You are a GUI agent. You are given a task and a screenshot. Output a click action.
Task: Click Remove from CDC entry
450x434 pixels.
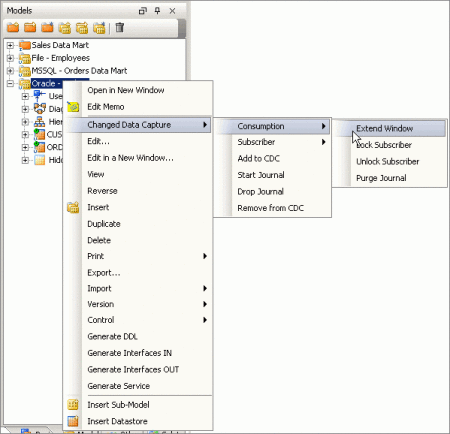click(271, 208)
